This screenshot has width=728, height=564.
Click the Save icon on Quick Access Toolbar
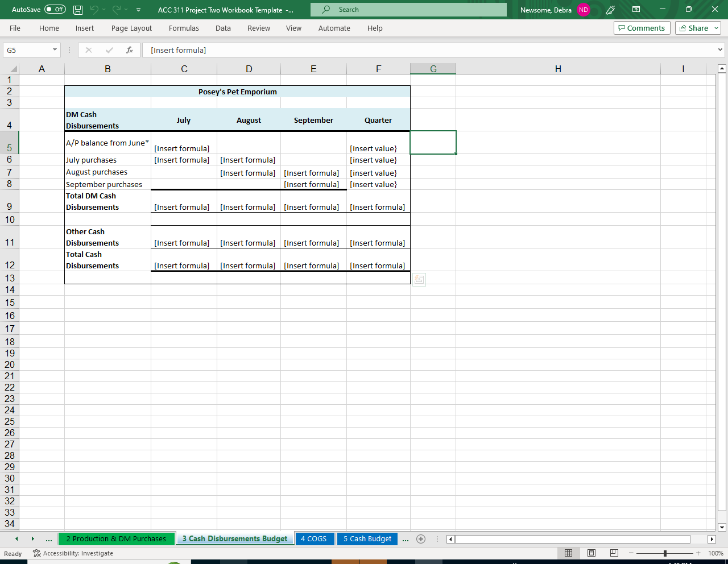coord(77,9)
